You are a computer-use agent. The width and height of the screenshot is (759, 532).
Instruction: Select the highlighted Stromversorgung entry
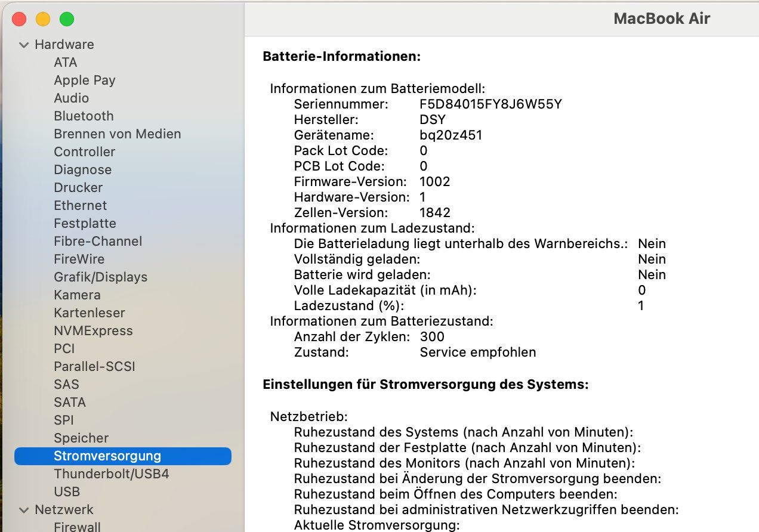pos(122,456)
